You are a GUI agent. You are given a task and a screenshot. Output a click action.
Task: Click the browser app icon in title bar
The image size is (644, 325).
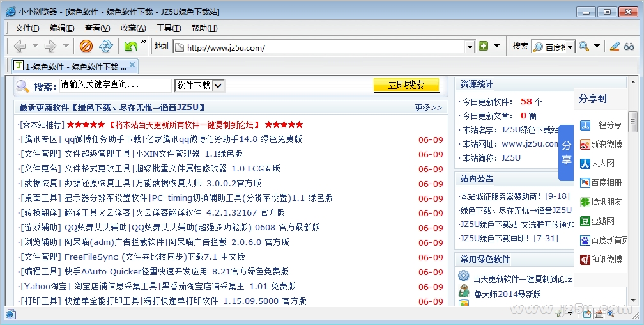[x=11, y=12]
